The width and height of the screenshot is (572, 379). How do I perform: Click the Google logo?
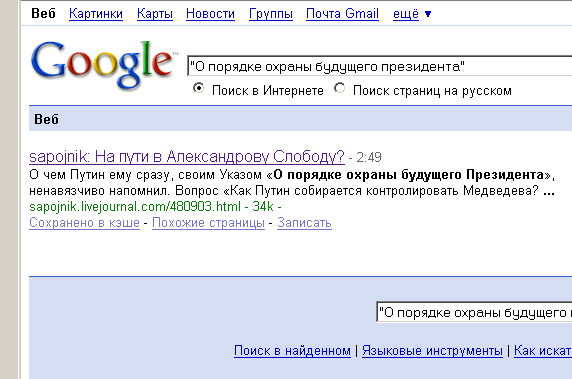tap(103, 65)
